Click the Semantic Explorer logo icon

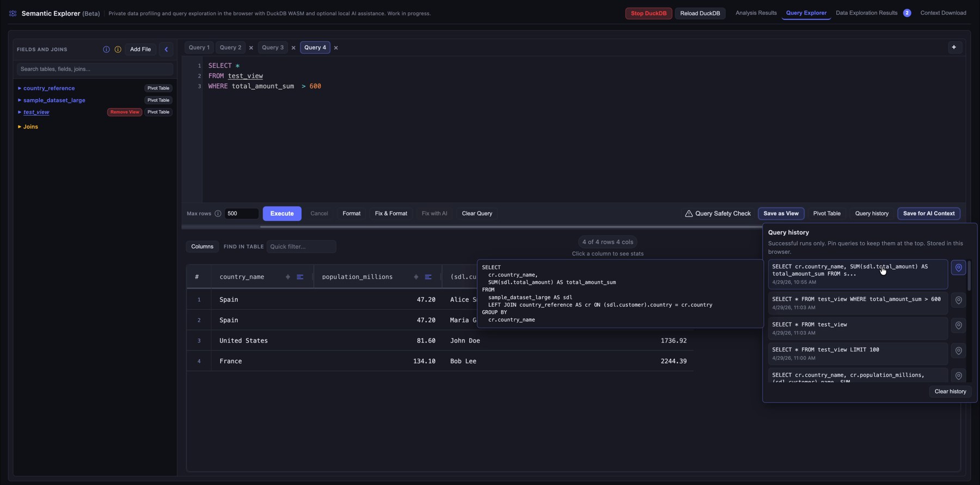[13, 13]
